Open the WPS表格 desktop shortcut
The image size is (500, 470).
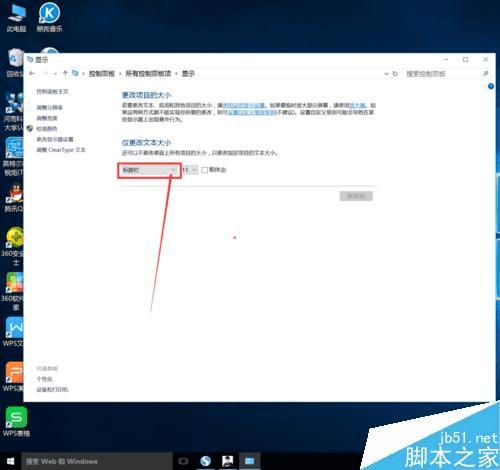[x=16, y=422]
